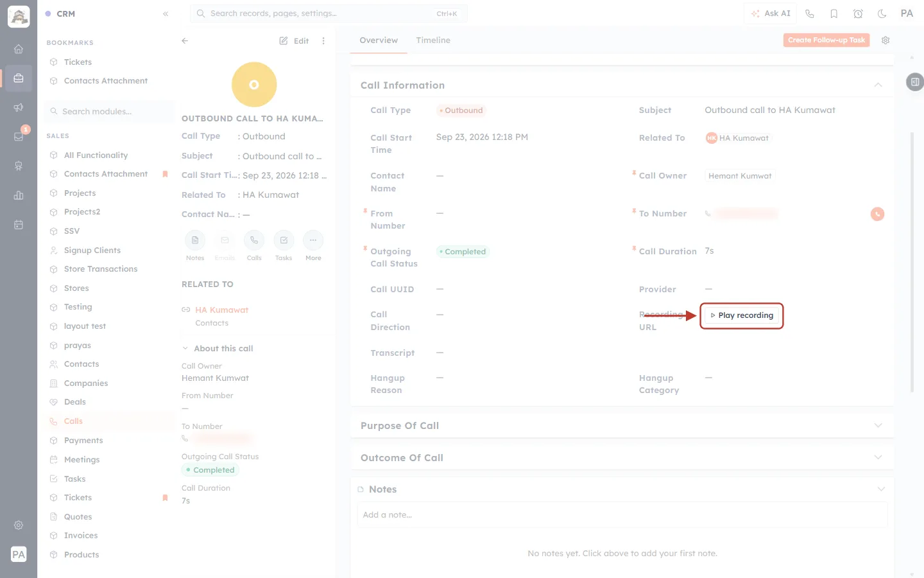Click the Add a note field
The height and width of the screenshot is (578, 924).
point(622,515)
